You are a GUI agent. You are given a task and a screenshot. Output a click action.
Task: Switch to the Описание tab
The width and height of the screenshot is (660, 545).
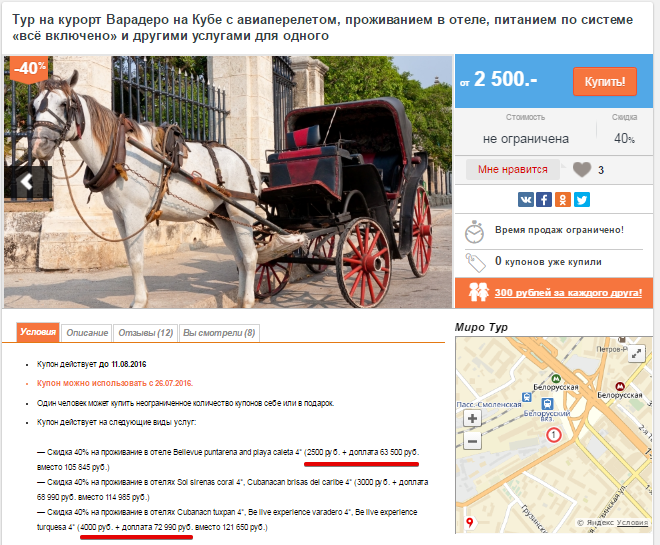[87, 333]
